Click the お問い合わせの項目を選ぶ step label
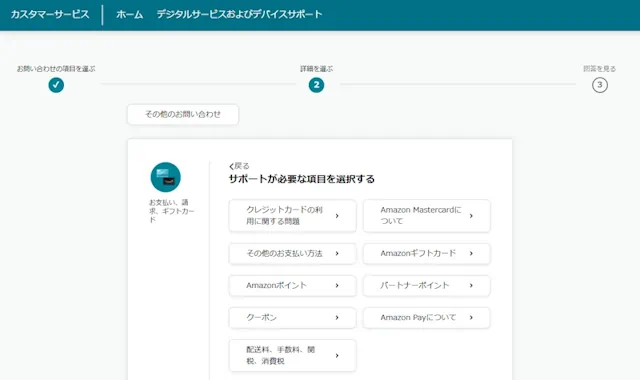Screen dimensions: 640x380 [56, 69]
